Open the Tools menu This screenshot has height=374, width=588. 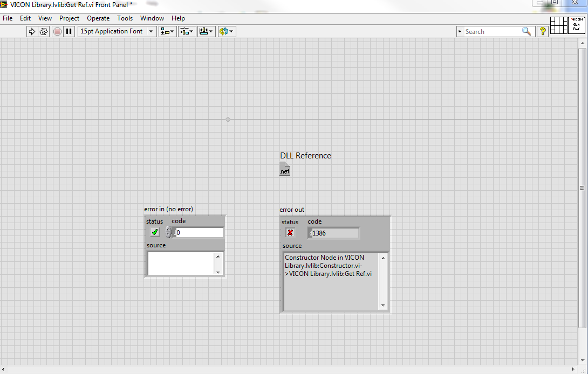pyautogui.click(x=125, y=18)
